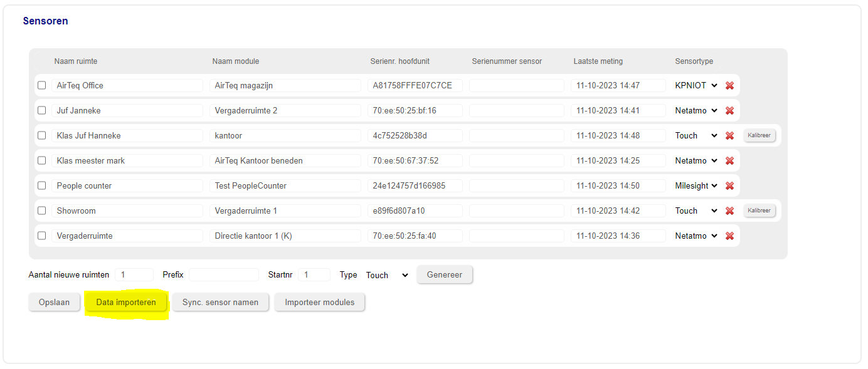The width and height of the screenshot is (868, 369).
Task: Expand Showroom's Touch type dropdown
Action: point(696,210)
